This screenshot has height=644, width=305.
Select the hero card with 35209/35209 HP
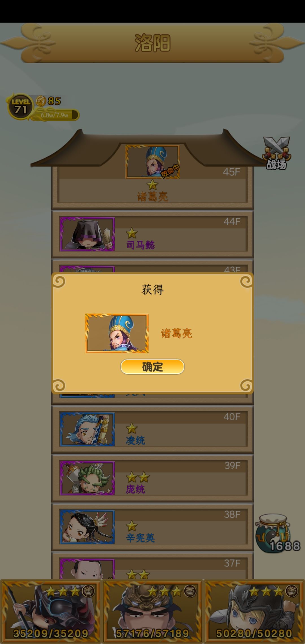(x=51, y=611)
